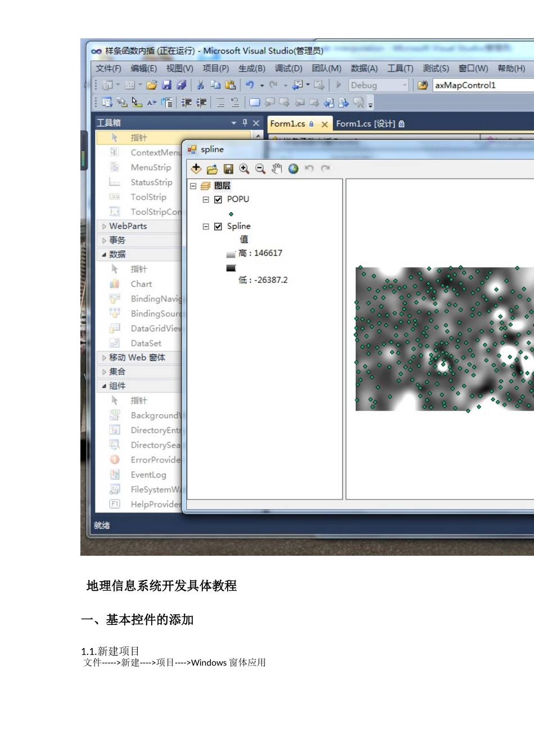Open the 文件(F) menu
Screen dimensions: 534x756
(108, 68)
